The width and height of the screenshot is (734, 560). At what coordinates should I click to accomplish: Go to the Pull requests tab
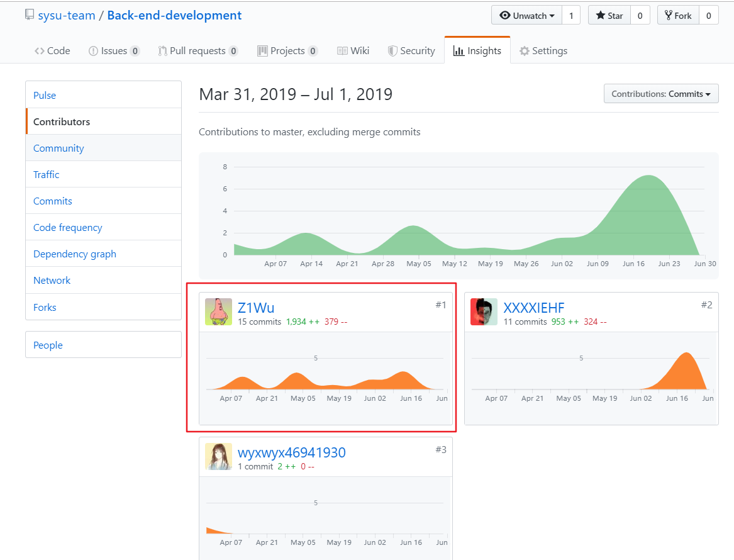(197, 51)
